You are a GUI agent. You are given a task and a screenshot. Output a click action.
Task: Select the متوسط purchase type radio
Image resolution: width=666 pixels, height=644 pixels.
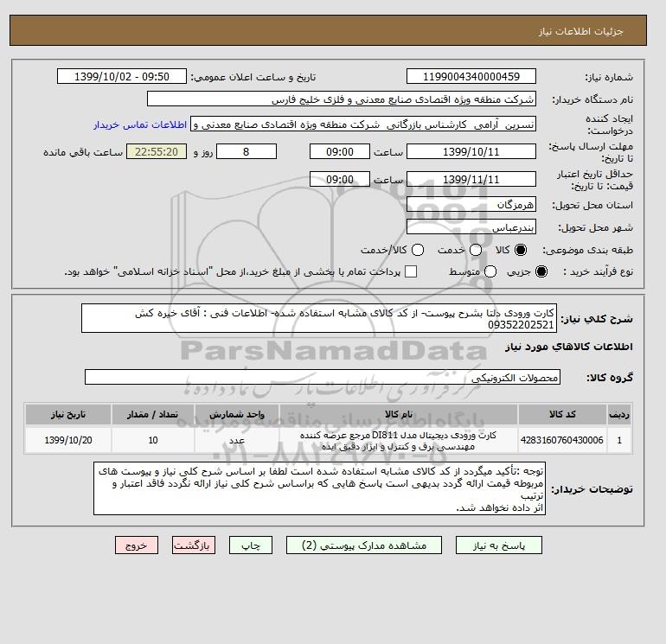[x=490, y=271]
